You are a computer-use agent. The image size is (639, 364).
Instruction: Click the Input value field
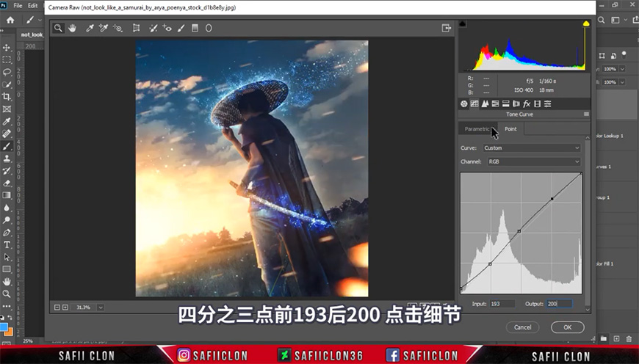tap(502, 304)
